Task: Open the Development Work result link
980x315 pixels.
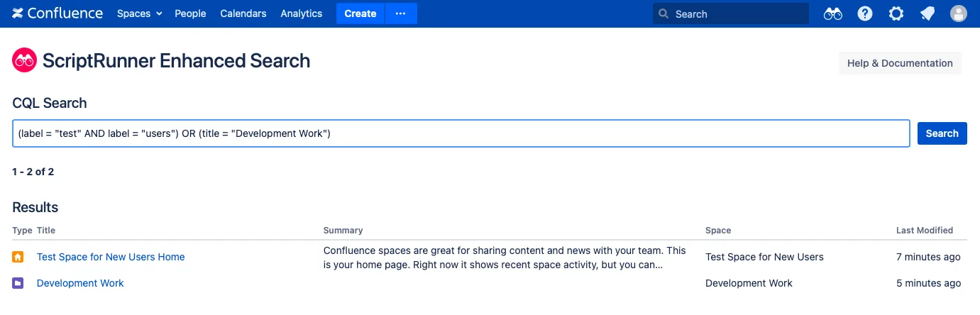Action: tap(80, 283)
